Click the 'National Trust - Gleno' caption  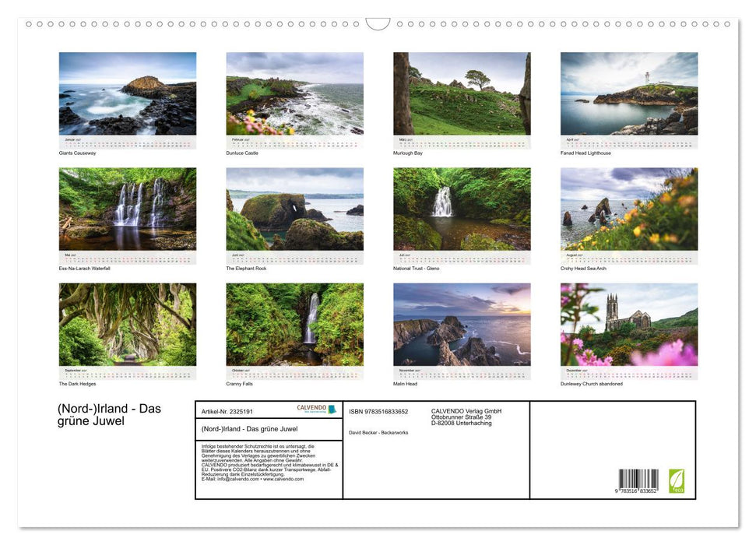coord(416,268)
